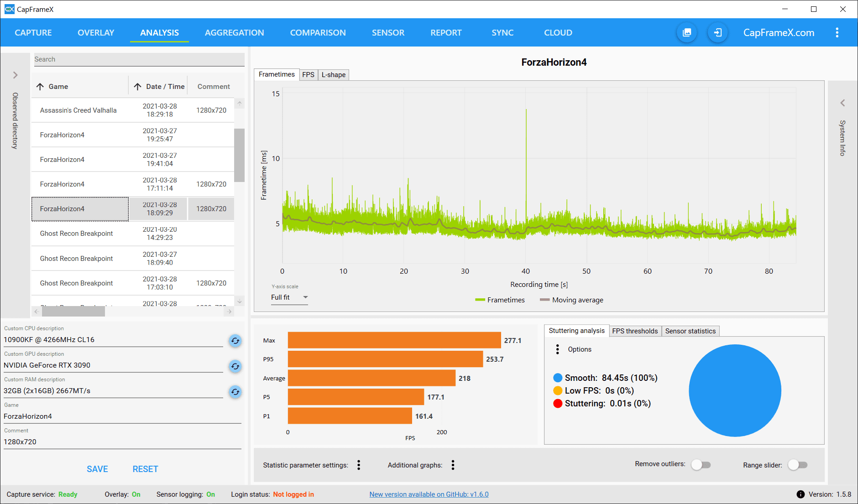Screen dimensions: 858x504
Task: Select ForzaHorizon4 record from 17:11:14
Action: point(133,184)
